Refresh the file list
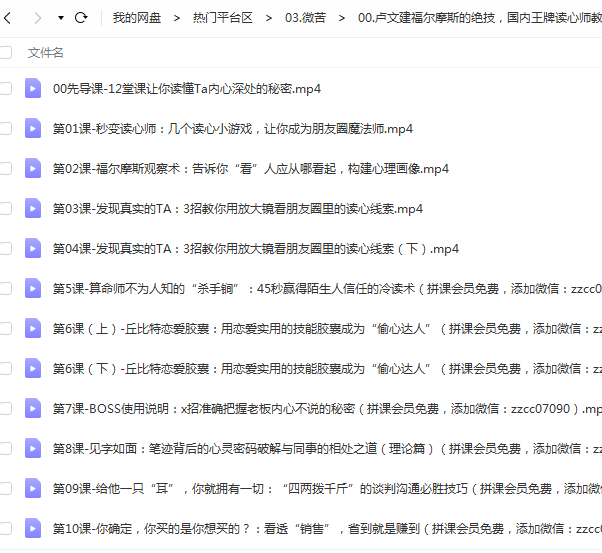602x553 pixels. point(81,18)
